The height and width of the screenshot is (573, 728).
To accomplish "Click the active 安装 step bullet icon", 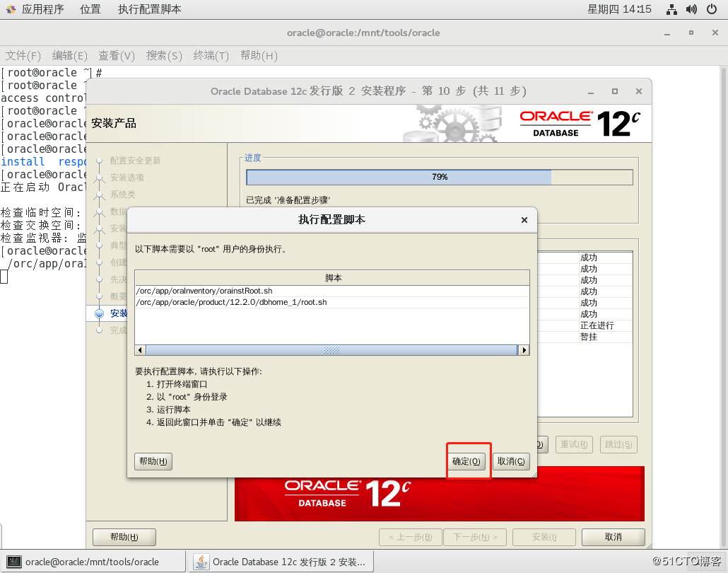I will 100,313.
